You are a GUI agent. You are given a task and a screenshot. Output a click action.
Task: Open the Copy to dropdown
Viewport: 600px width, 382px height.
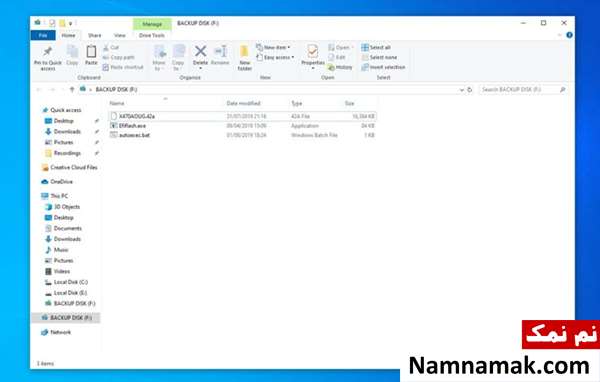pyautogui.click(x=178, y=57)
